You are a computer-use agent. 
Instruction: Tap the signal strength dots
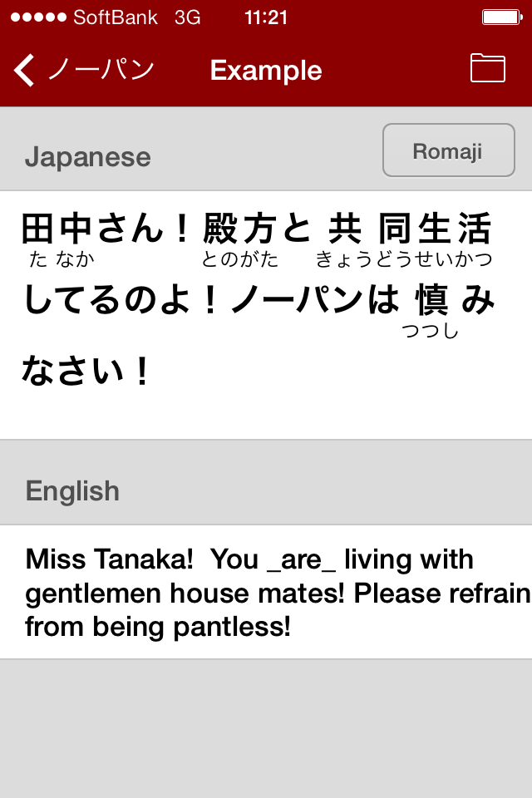37,17
